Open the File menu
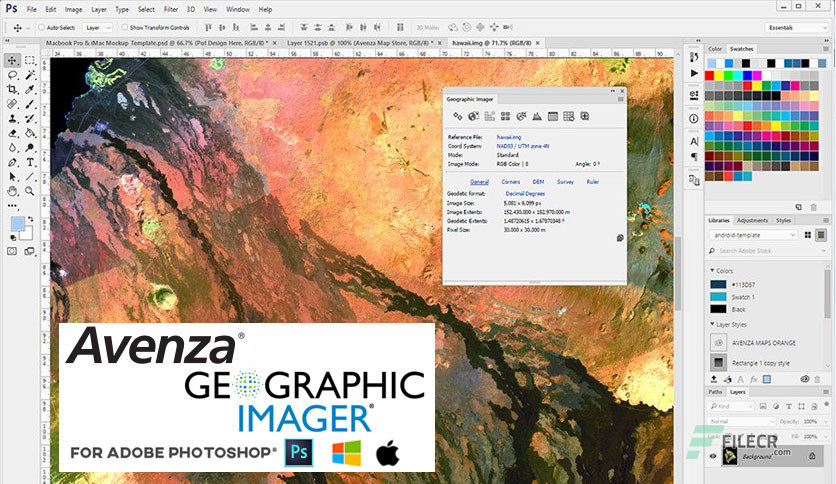The height and width of the screenshot is (484, 836). click(32, 10)
